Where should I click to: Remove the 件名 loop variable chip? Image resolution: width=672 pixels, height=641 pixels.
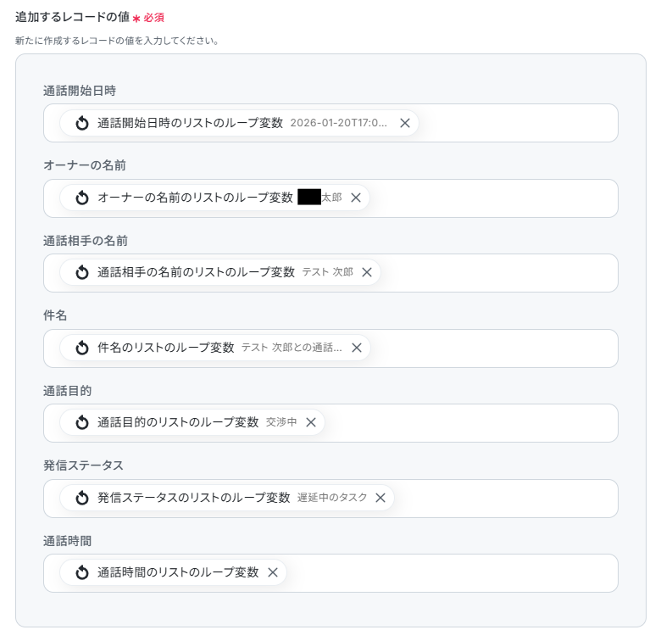[x=357, y=348]
